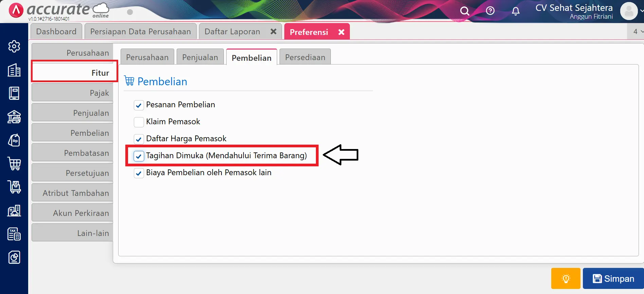The width and height of the screenshot is (644, 294).
Task: Toggle Daftar Harga Pemasok checkbox
Action: point(139,139)
